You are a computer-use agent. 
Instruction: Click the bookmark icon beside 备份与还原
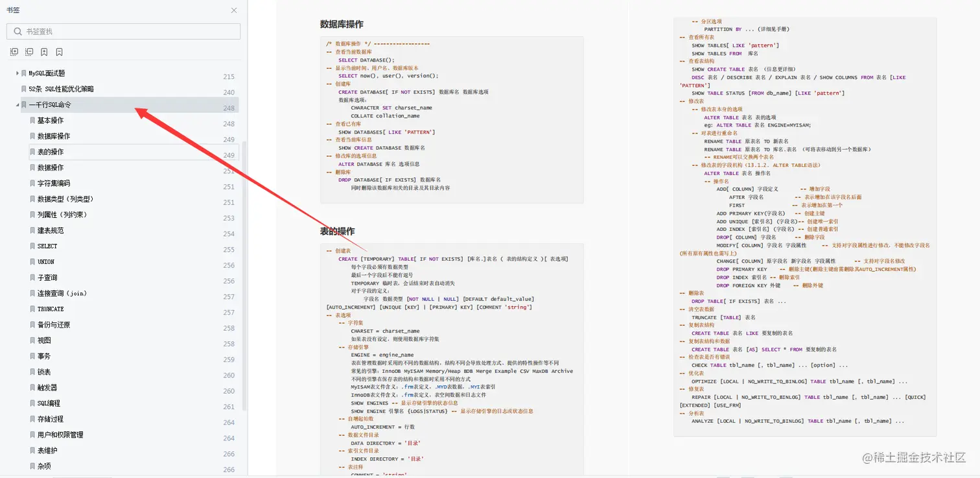tap(32, 325)
